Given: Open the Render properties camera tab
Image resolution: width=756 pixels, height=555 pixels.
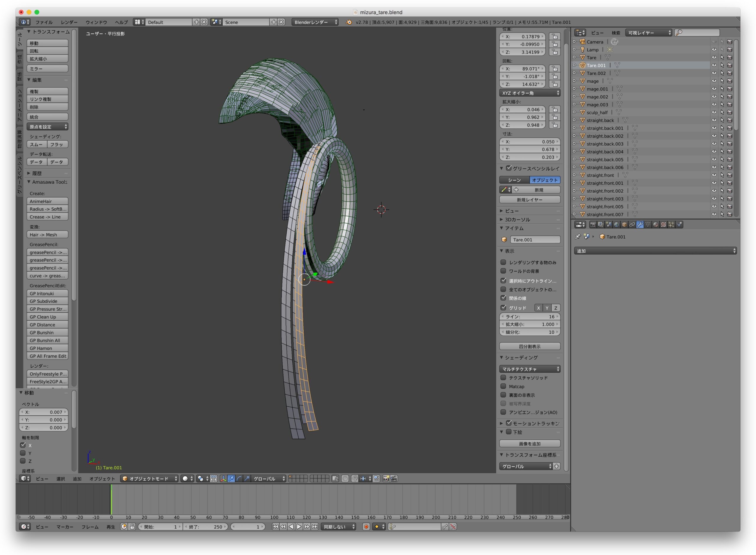Looking at the screenshot, I should [593, 225].
